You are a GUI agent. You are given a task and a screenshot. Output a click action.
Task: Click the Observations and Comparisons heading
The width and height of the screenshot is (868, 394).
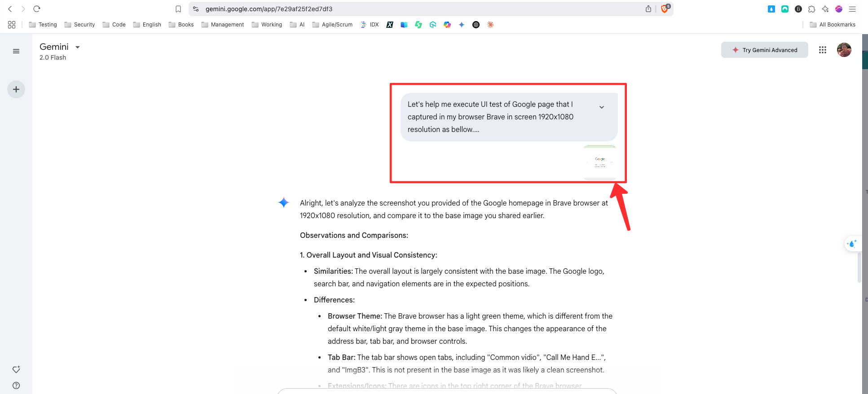[354, 235]
